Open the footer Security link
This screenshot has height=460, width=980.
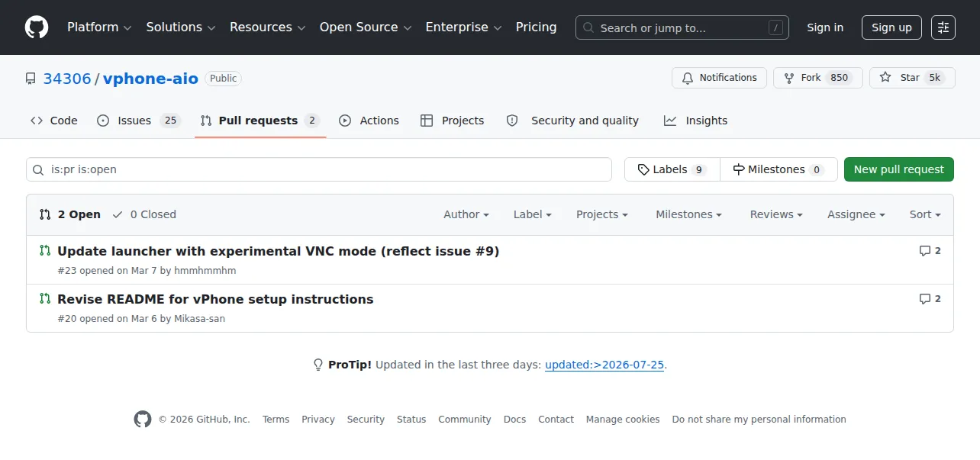pos(366,420)
